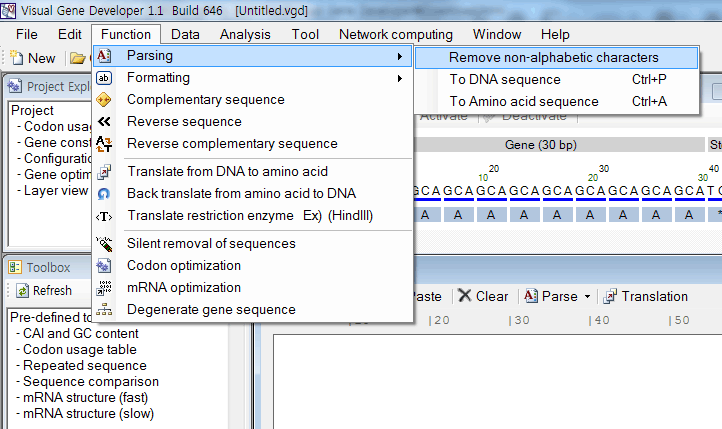Click the Reverse sequence arrows icon
The width and height of the screenshot is (722, 429).
pyautogui.click(x=104, y=122)
